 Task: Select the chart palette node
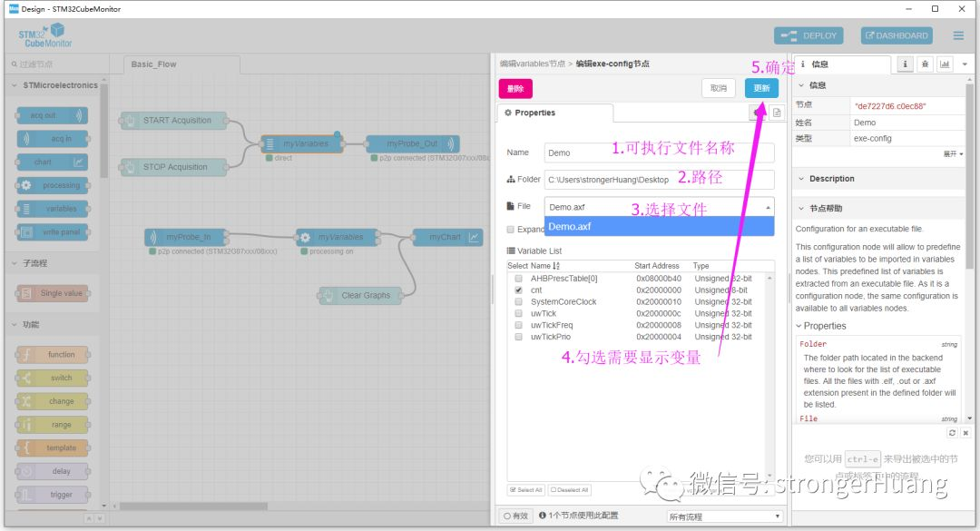coord(52,162)
